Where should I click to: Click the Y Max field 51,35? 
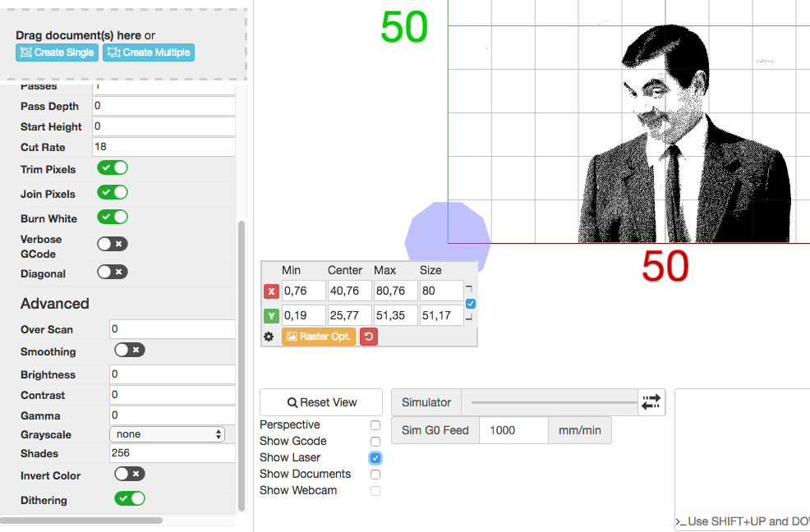396,315
